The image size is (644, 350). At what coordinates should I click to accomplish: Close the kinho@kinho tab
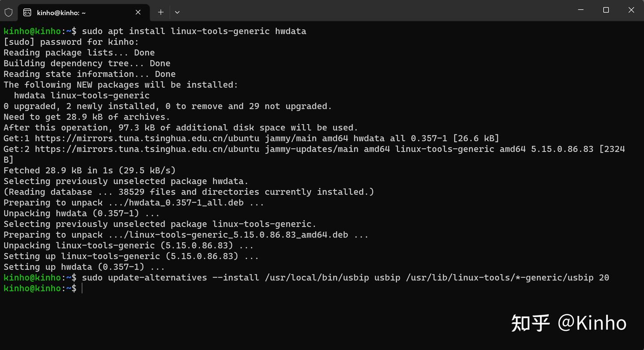(x=138, y=12)
